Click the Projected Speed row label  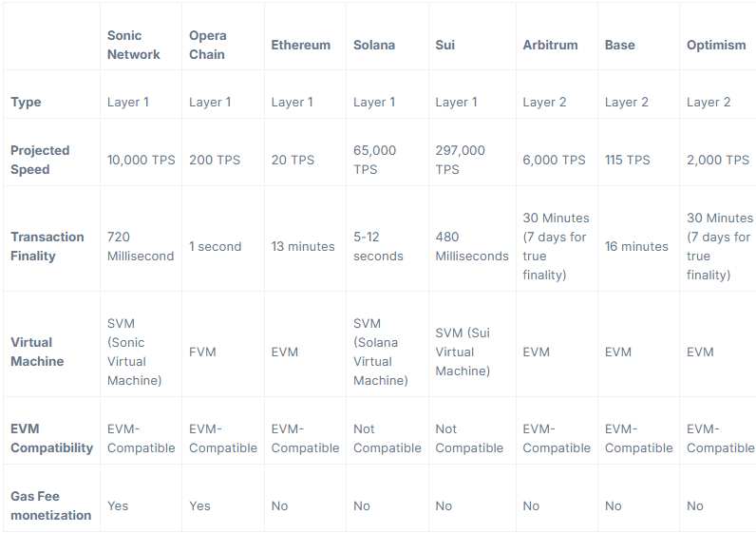[x=40, y=160]
